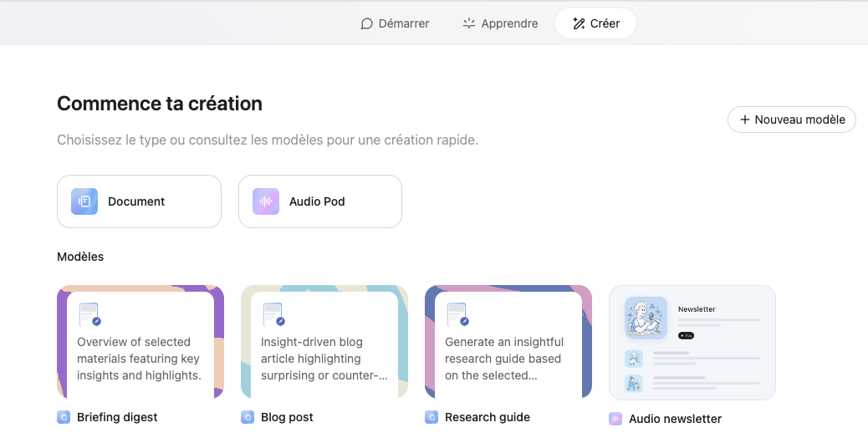868x448 pixels.
Task: Click the Audio newsletter text label
Action: pos(675,419)
